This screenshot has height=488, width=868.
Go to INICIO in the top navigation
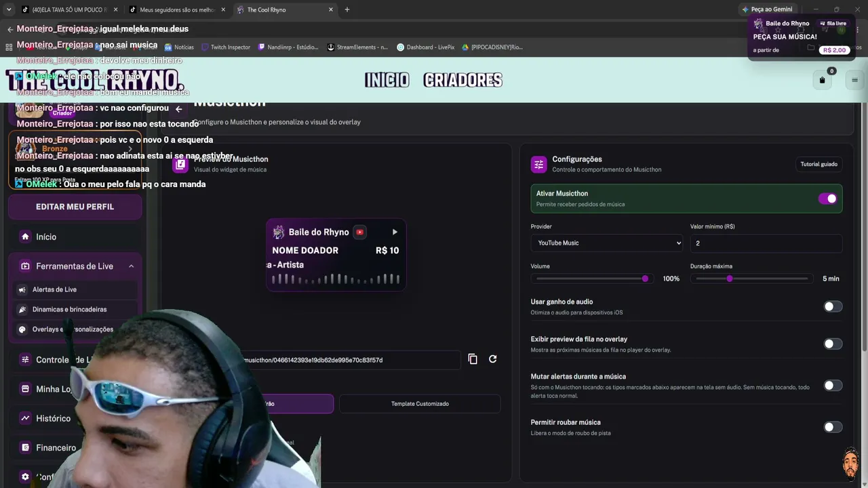[387, 80]
